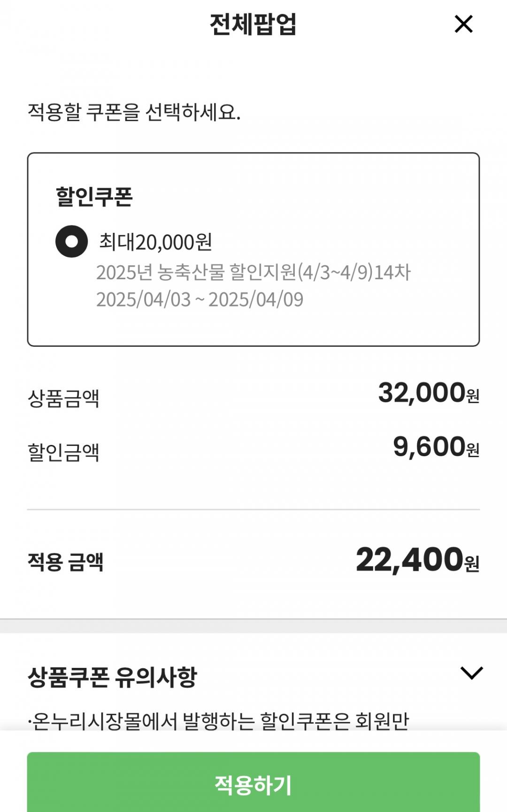Close the 전체팝업 popup with X
Image resolution: width=507 pixels, height=812 pixels.
click(x=463, y=24)
